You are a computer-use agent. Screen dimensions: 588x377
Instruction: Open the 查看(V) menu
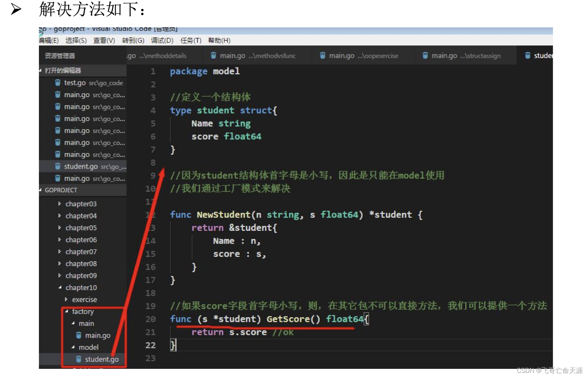[x=104, y=40]
